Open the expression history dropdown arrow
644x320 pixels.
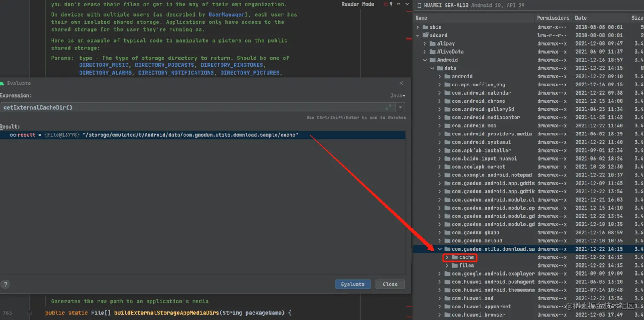(400, 107)
